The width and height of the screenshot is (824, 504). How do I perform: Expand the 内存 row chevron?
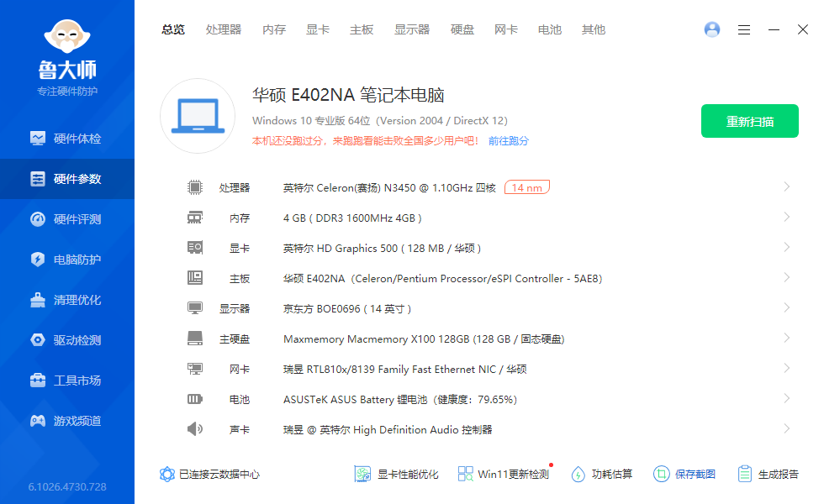pyautogui.click(x=787, y=217)
